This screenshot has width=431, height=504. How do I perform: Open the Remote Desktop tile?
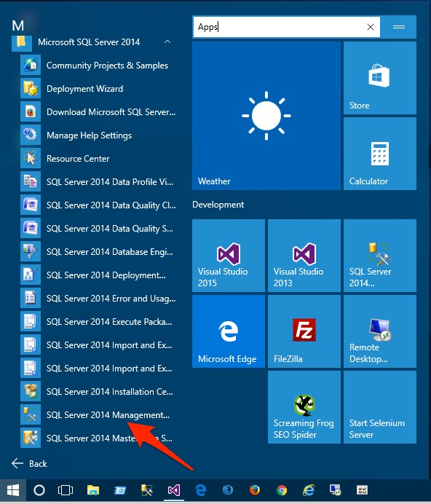[380, 331]
